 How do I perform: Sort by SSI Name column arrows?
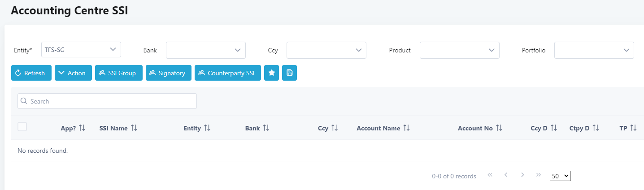[134, 128]
